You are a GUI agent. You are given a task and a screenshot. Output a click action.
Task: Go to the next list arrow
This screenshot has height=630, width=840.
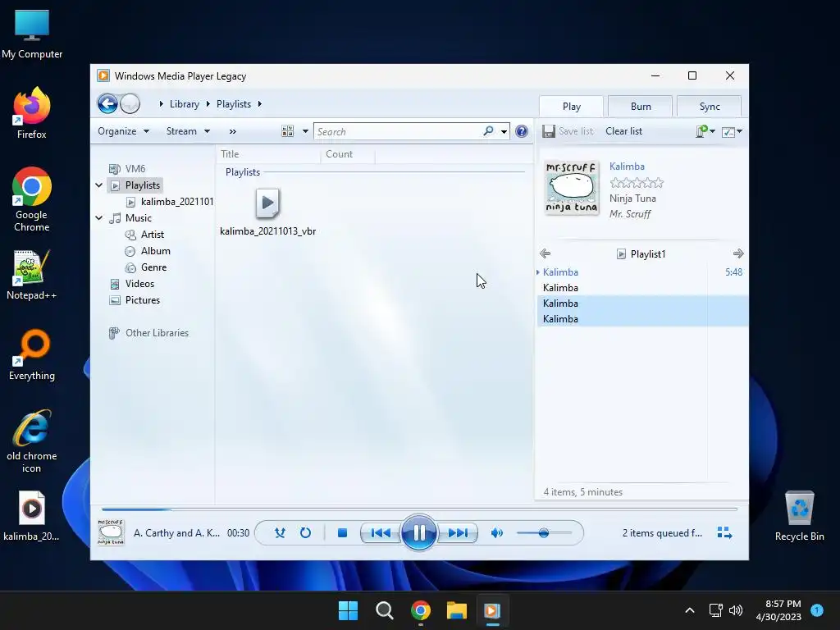(x=738, y=253)
